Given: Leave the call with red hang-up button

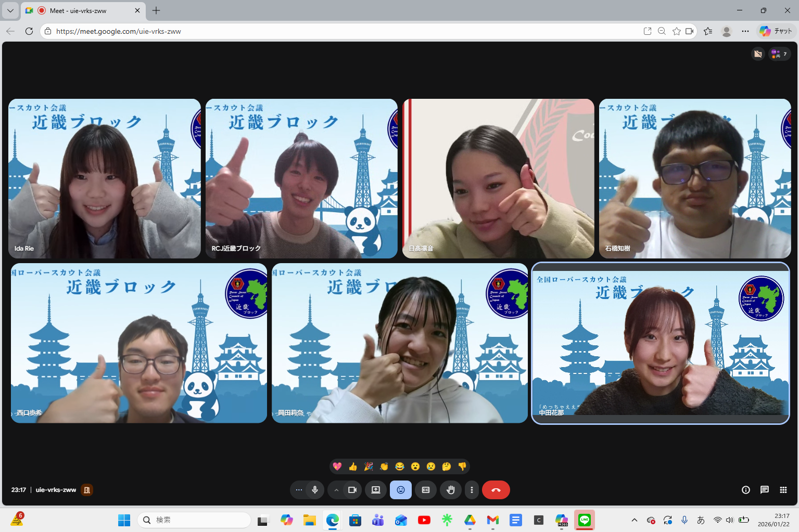Looking at the screenshot, I should (496, 490).
